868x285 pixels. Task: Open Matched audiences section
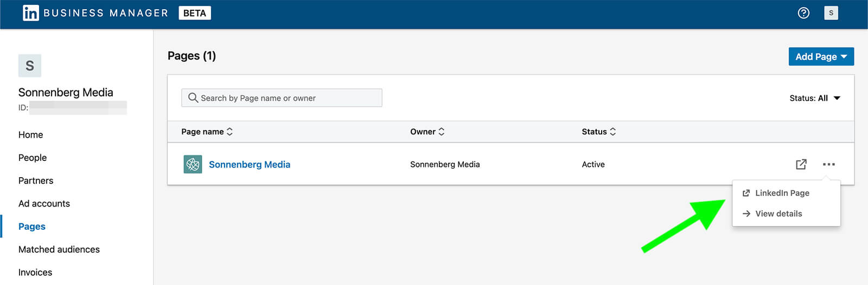click(x=59, y=249)
